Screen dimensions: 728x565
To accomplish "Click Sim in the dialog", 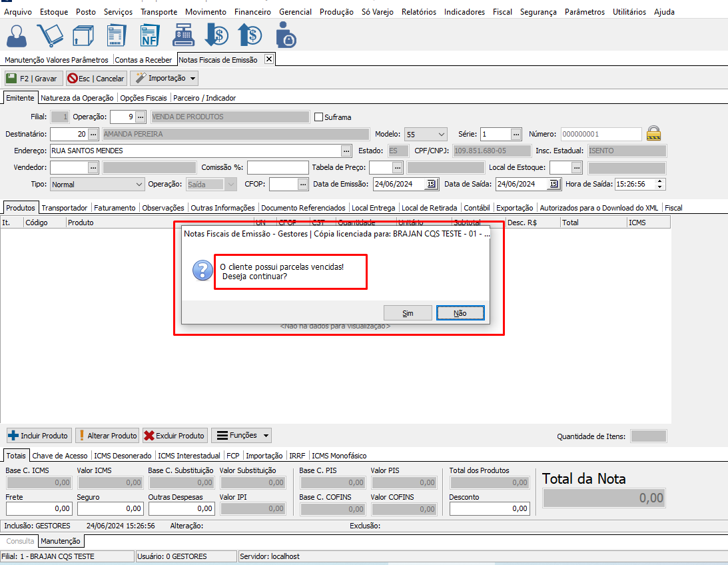I will click(x=408, y=313).
